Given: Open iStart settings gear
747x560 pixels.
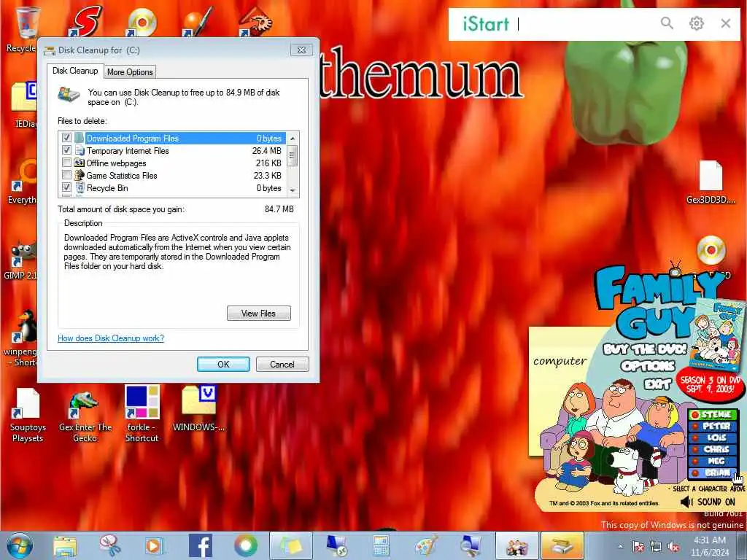Looking at the screenshot, I should click(696, 23).
